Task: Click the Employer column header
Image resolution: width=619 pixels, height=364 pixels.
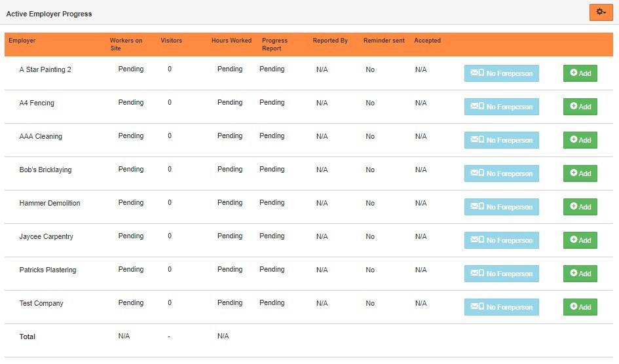Action: click(22, 41)
